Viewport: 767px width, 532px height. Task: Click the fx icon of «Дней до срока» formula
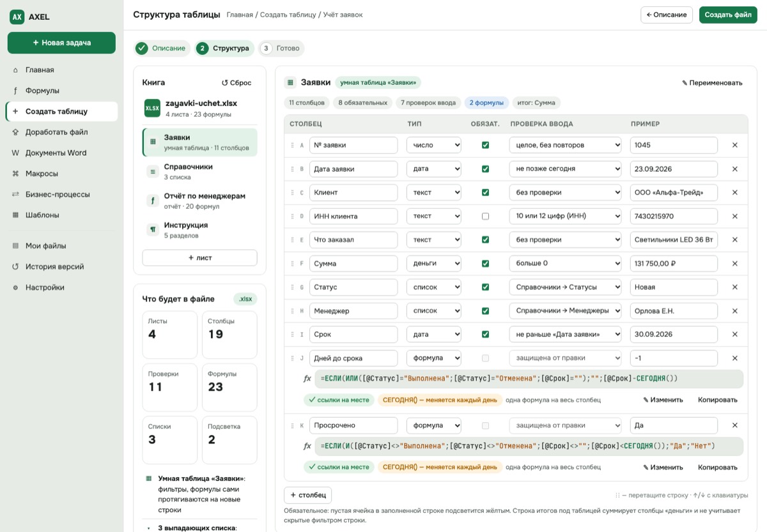[307, 379]
